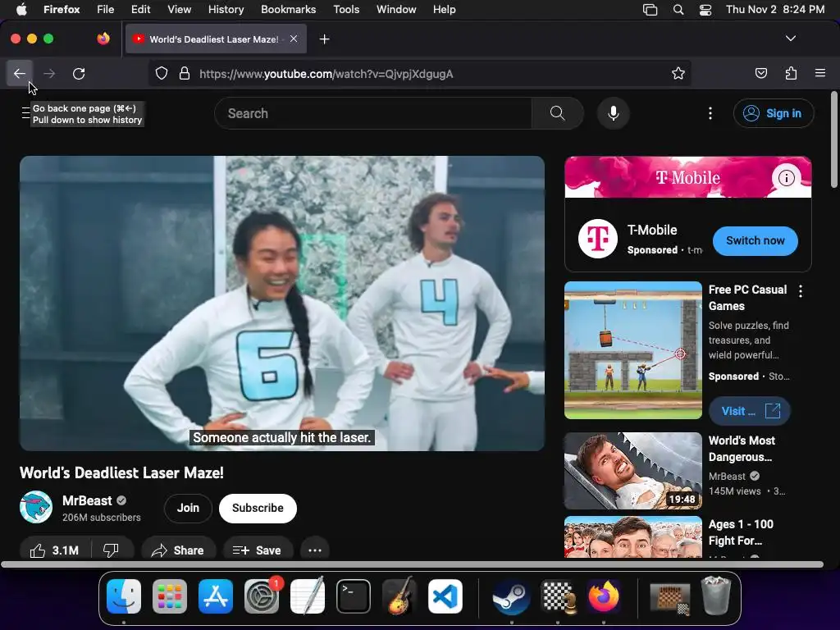This screenshot has height=630, width=840.
Task: Open the Free PC Casual Games thumbnail
Action: [633, 349]
